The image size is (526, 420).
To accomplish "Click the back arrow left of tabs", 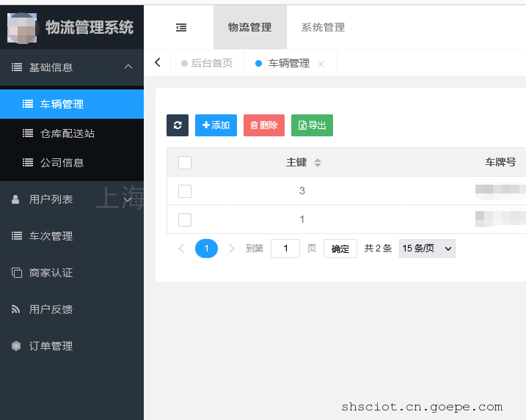I will tap(157, 63).
